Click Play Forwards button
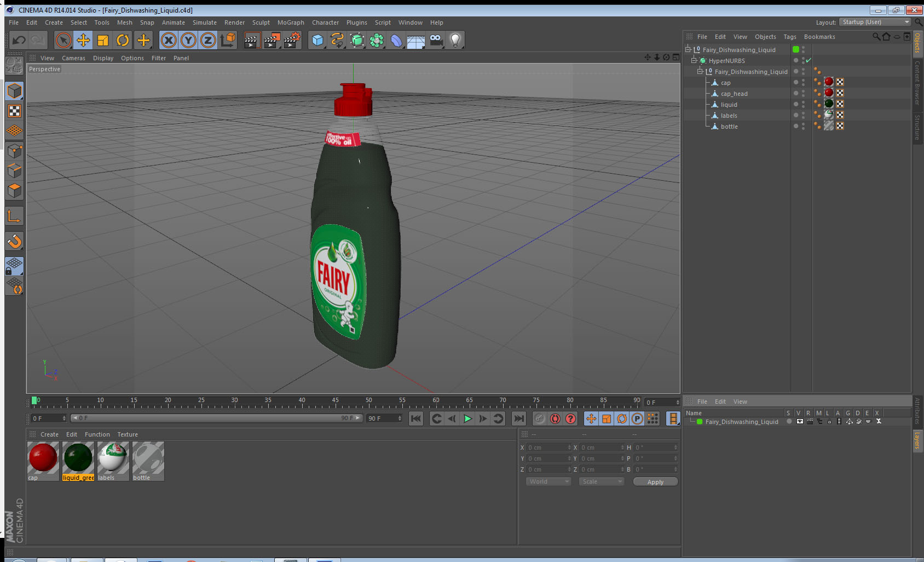Image resolution: width=924 pixels, height=562 pixels. coord(467,418)
